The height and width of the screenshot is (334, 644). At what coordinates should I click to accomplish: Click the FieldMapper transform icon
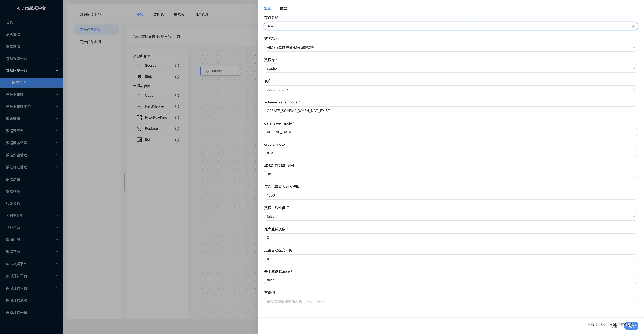pyautogui.click(x=139, y=106)
